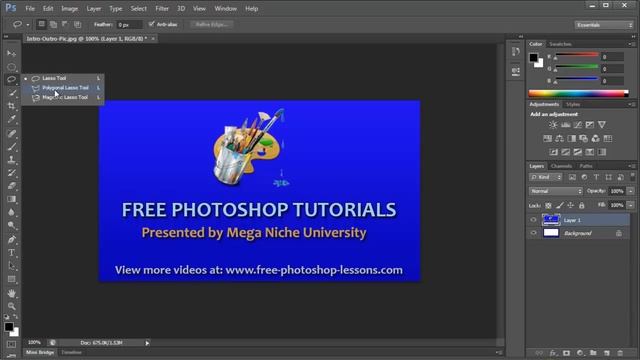Add a layer style via fx icon
The height and width of the screenshot is (360, 640).
click(553, 353)
